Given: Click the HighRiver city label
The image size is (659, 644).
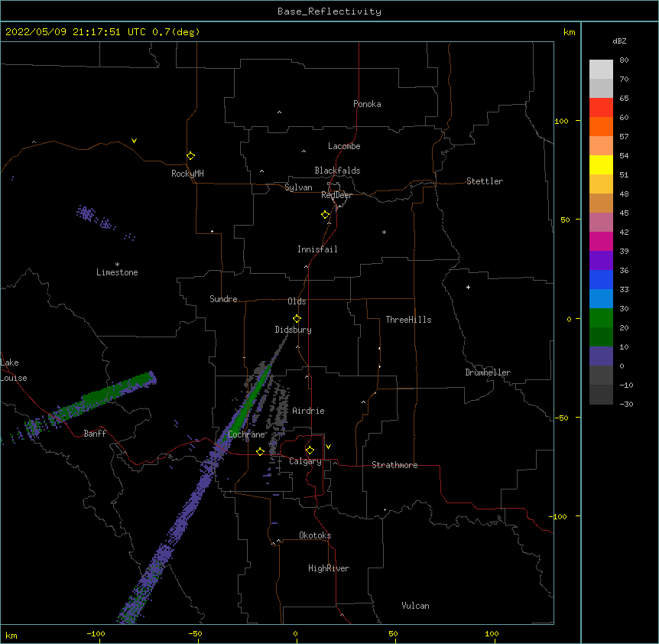Looking at the screenshot, I should [x=329, y=568].
